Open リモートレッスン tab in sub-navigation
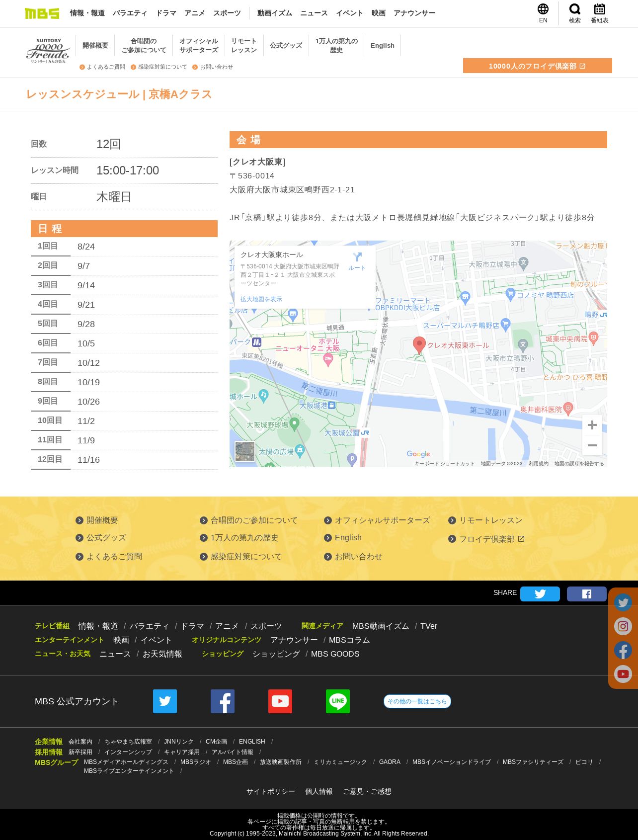Screen dimensions: 638x840 [x=244, y=45]
